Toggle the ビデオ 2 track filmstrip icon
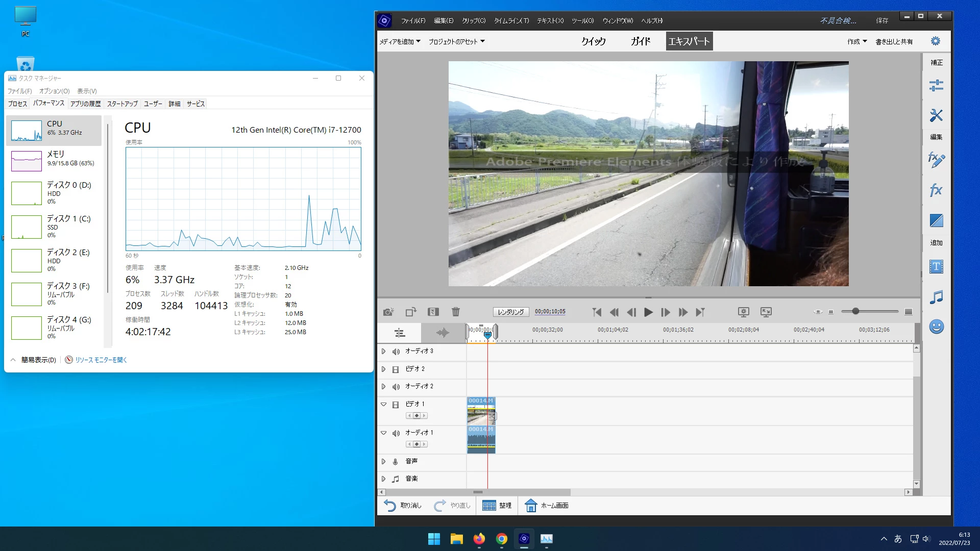Image resolution: width=980 pixels, height=551 pixels. click(396, 369)
